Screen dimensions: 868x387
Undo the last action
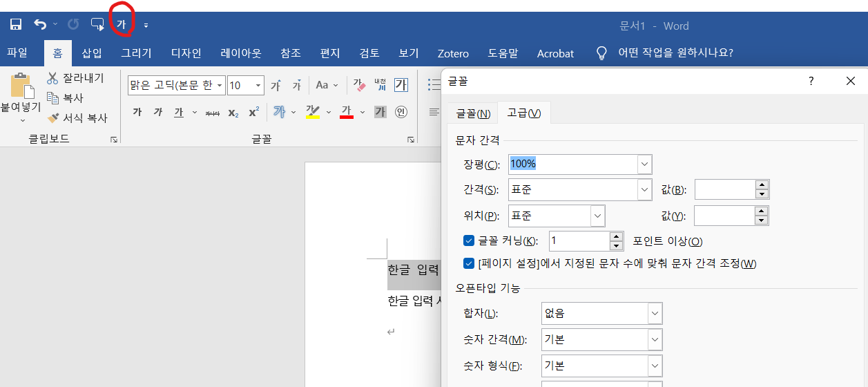[x=40, y=25]
